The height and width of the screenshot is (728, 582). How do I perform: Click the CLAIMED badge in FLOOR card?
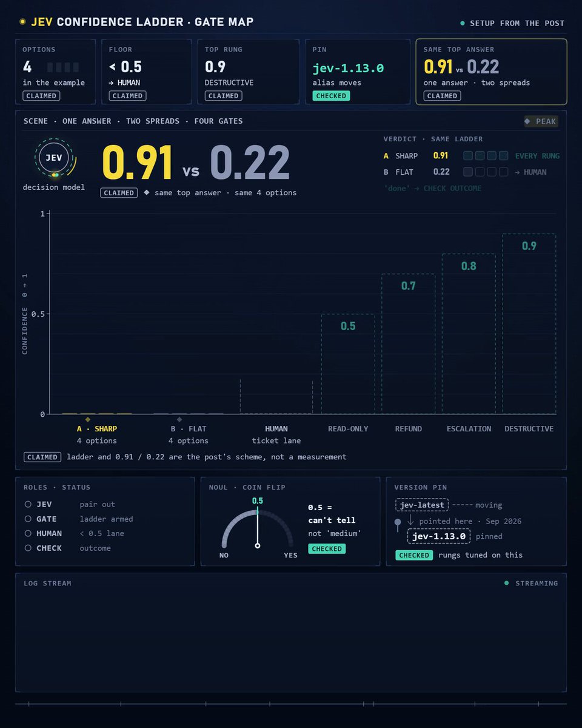(128, 96)
